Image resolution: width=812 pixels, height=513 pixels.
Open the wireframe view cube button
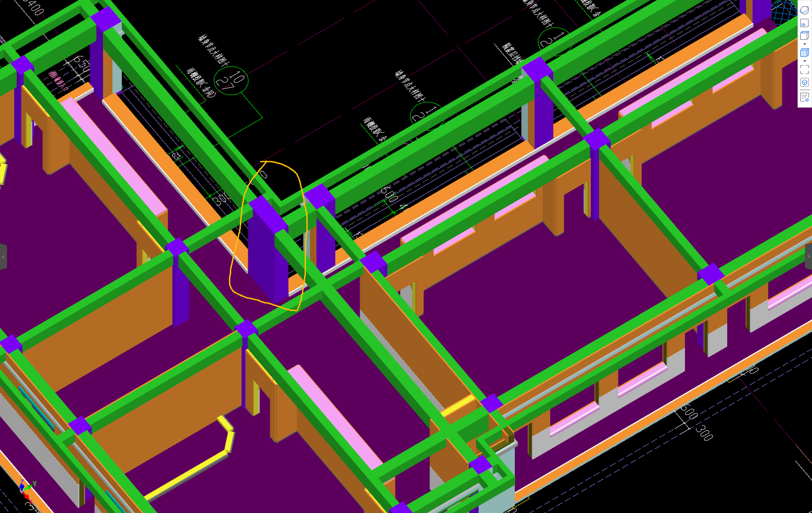coord(805,36)
